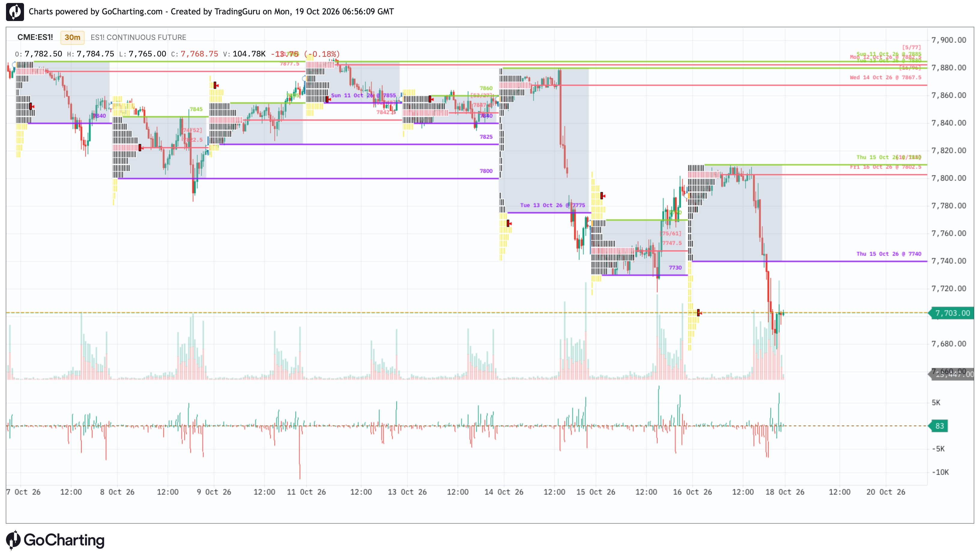Viewport: 980px width, 557px height.
Task: Click the 7,800.00 price axis label
Action: 948,178
